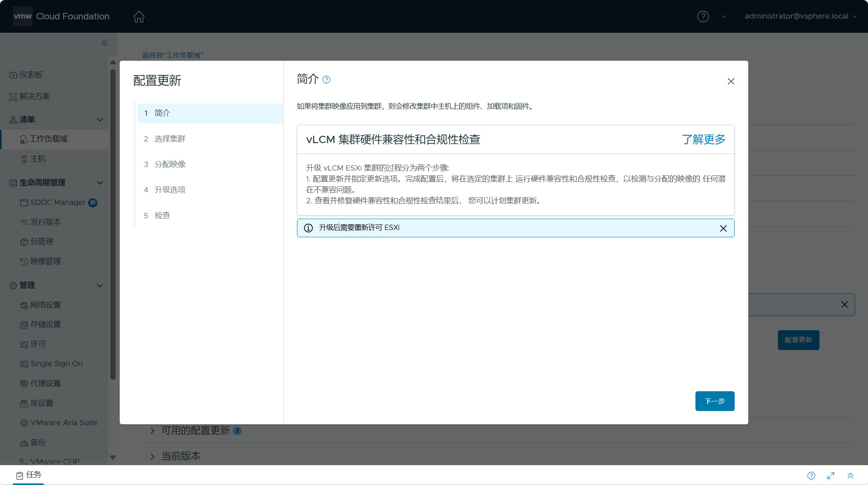Open the 了解更多 link
Viewport: 868px width, 485px height.
(x=703, y=139)
